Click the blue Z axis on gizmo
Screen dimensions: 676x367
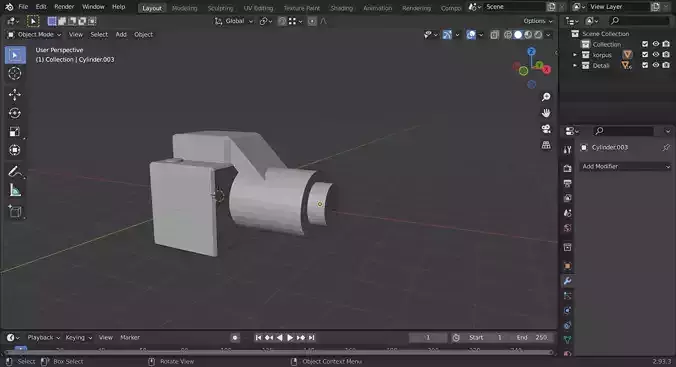(531, 51)
